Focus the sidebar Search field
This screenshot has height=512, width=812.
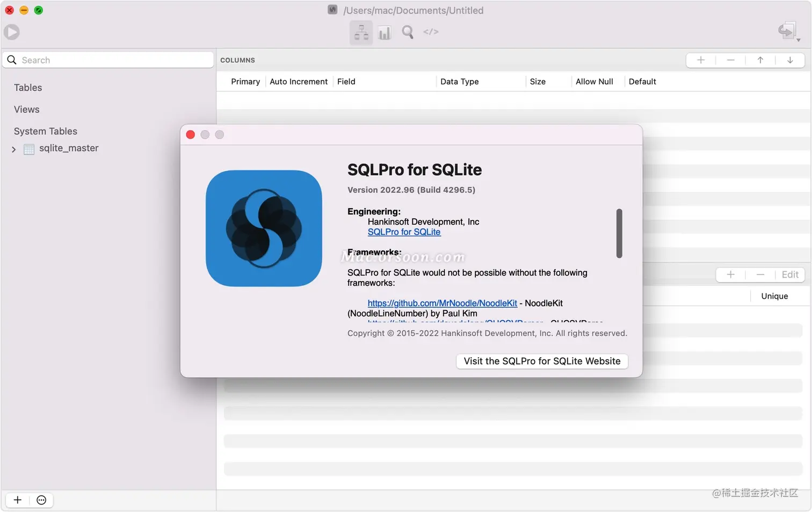[108, 60]
